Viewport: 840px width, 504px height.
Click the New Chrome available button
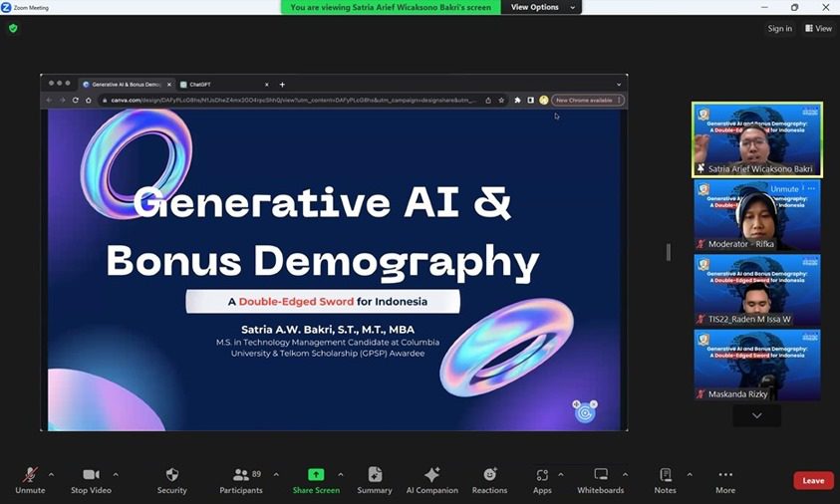(587, 101)
